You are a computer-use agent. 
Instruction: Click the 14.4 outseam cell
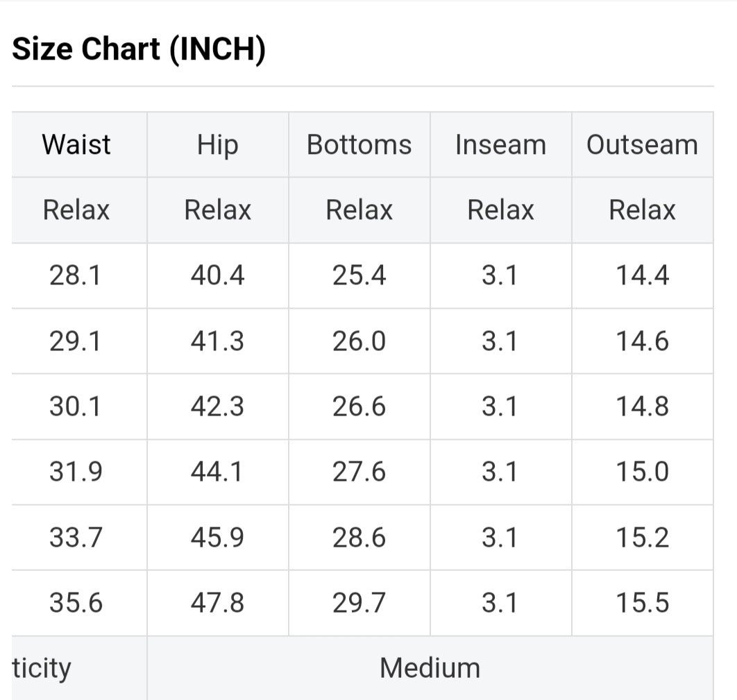click(x=642, y=276)
